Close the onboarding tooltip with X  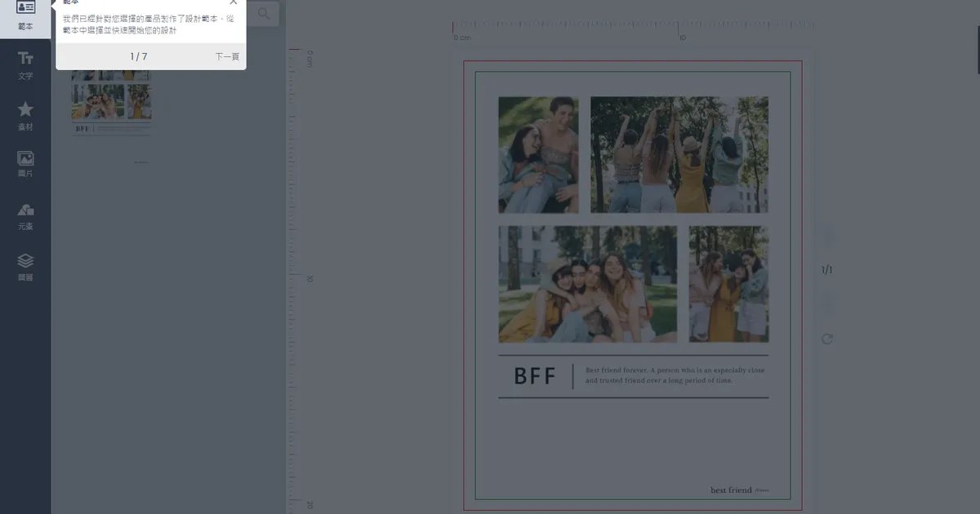[234, 2]
